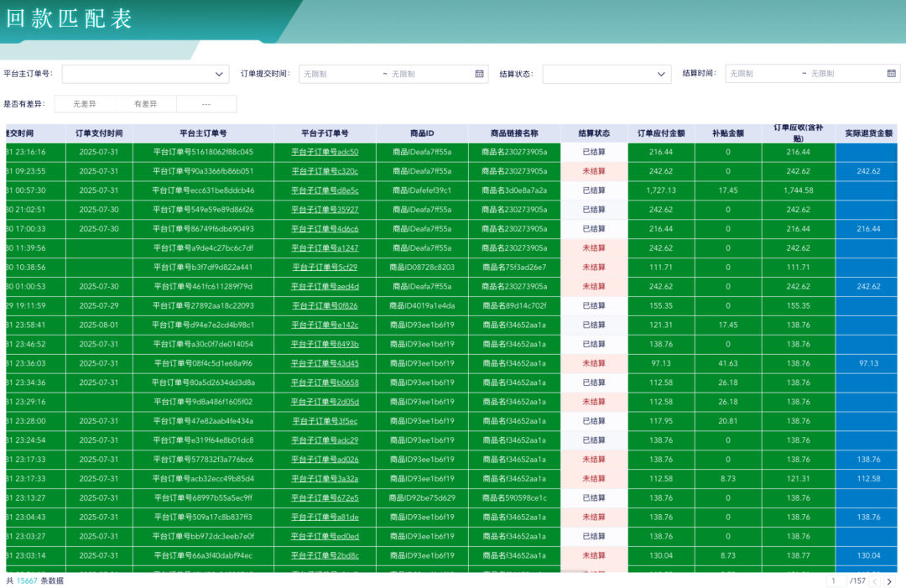This screenshot has height=588, width=906.
Task: Click 未结算 status for order 平台子订单号a1247
Action: point(594,248)
